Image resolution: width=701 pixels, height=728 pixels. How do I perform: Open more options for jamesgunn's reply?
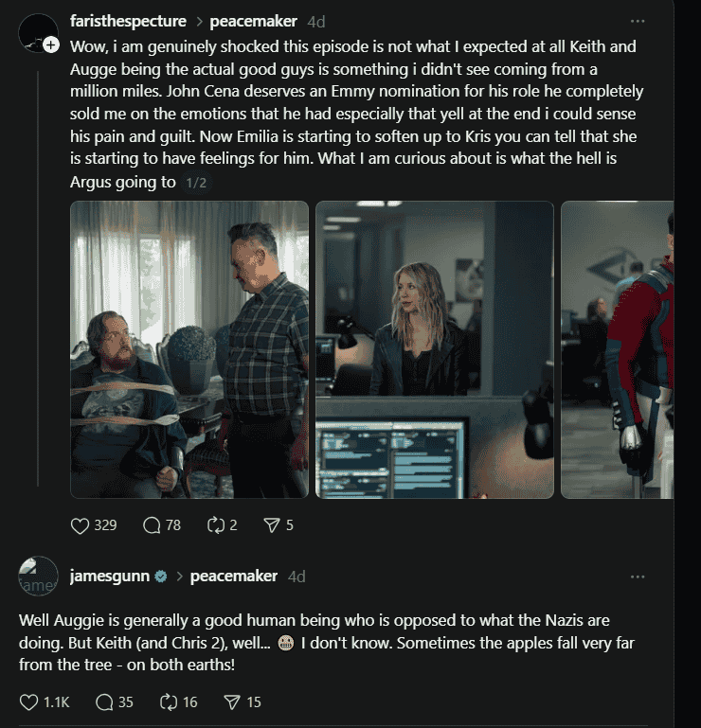pyautogui.click(x=638, y=577)
